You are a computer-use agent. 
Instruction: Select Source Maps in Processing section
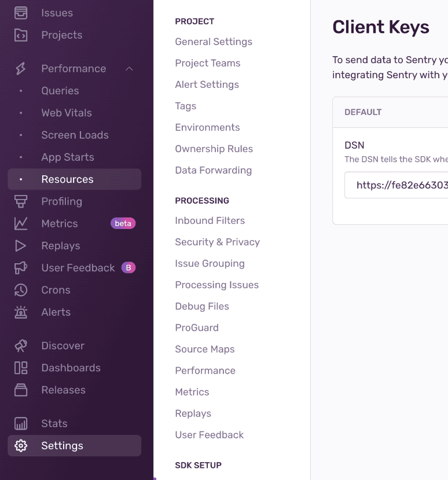tap(204, 349)
